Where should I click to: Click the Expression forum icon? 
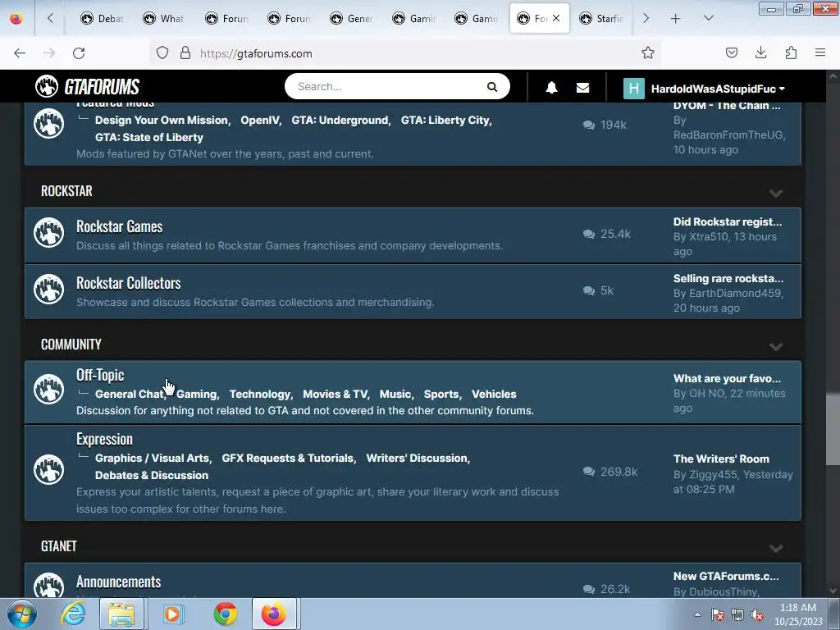pyautogui.click(x=48, y=469)
